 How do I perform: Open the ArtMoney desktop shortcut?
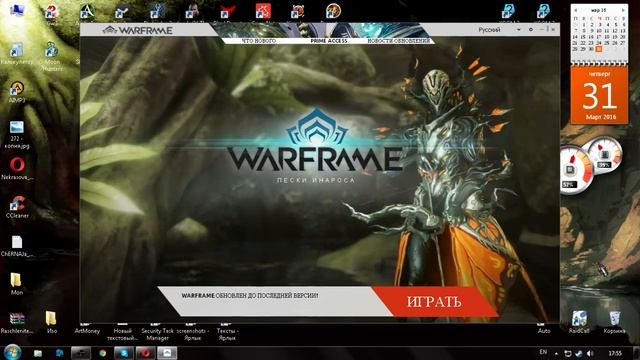[x=87, y=329]
